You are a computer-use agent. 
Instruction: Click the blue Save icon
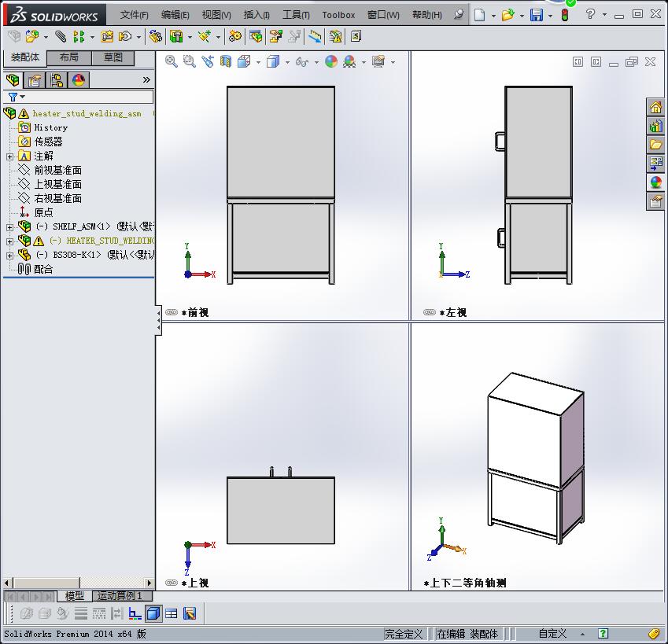[x=537, y=15]
